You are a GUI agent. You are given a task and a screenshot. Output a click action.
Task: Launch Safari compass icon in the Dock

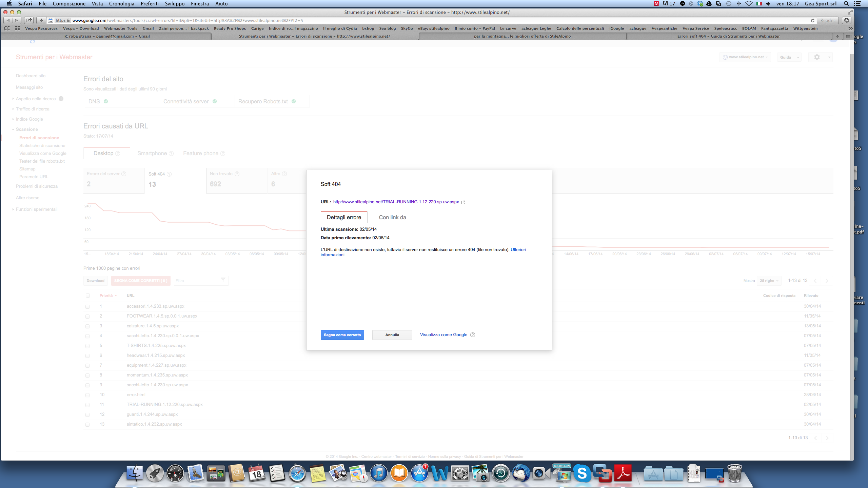click(x=297, y=473)
